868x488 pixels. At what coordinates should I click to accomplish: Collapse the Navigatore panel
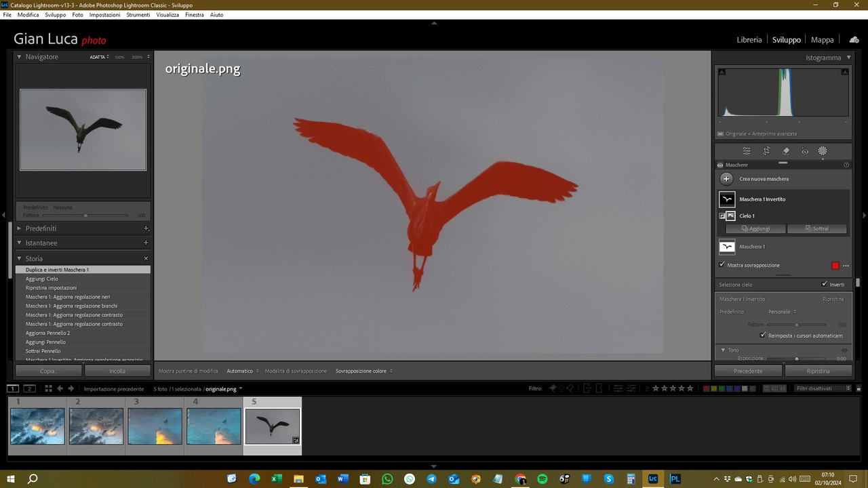(19, 57)
